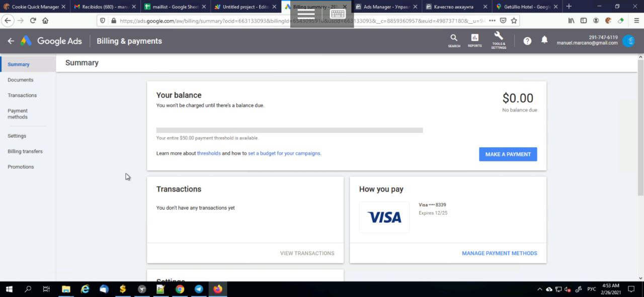The image size is (644, 297).
Task: View site security lock information
Action: point(114,21)
